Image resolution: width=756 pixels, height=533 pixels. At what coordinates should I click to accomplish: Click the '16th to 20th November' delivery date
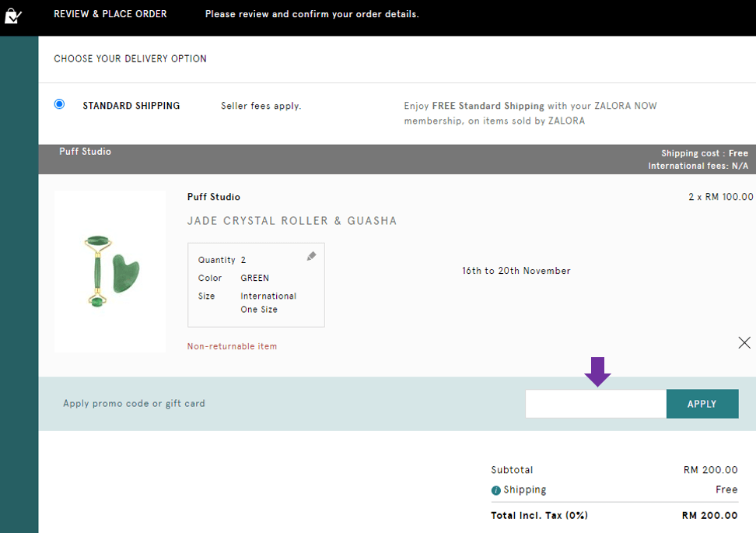tap(516, 271)
